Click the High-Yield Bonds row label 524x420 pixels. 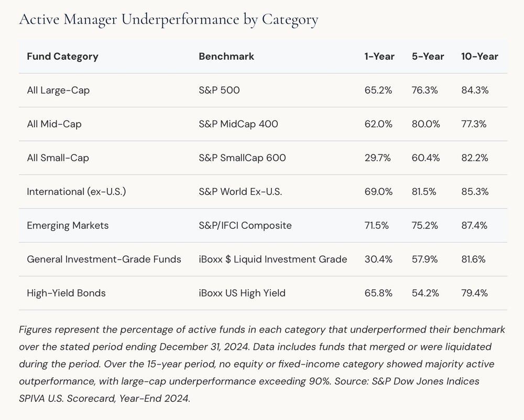tap(66, 293)
